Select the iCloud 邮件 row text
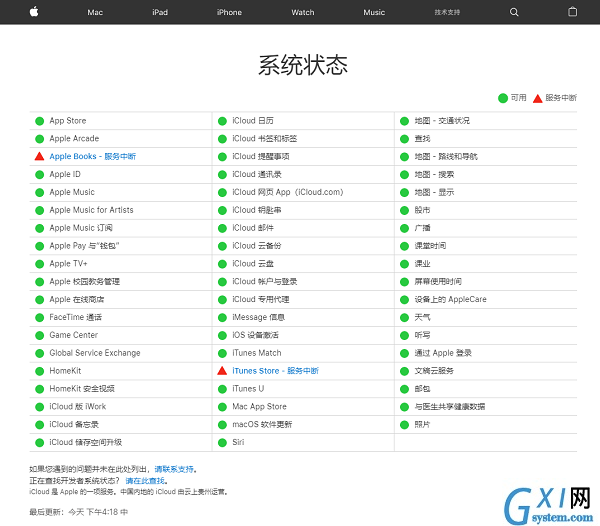This screenshot has width=600, height=526. tap(253, 228)
